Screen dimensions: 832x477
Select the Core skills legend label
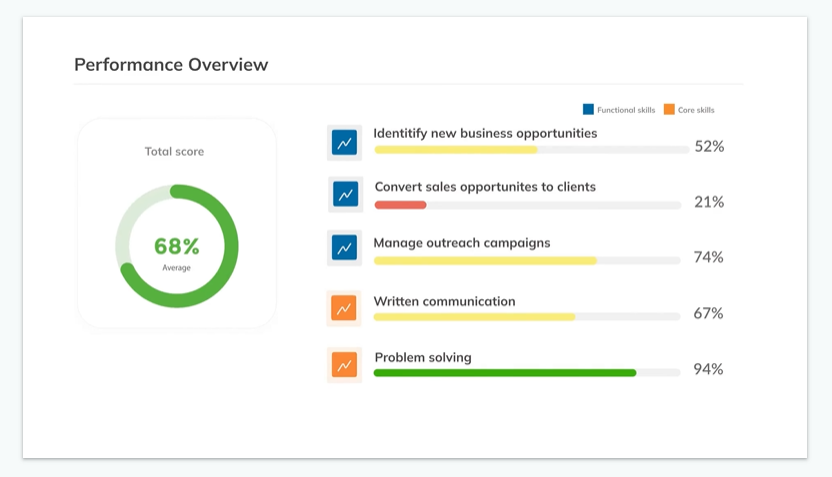click(x=696, y=110)
